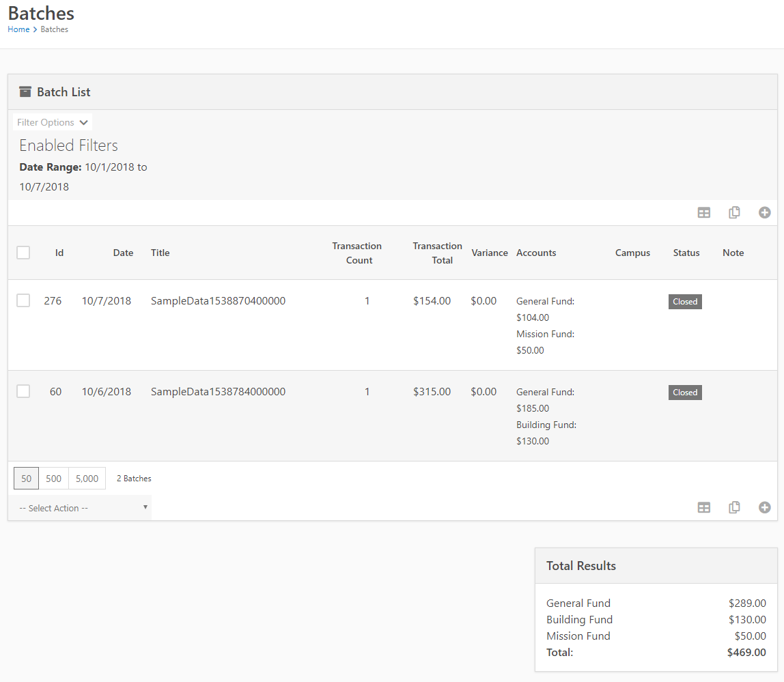Switch page size to 5,000
Image resolution: width=784 pixels, height=682 pixels.
87,478
